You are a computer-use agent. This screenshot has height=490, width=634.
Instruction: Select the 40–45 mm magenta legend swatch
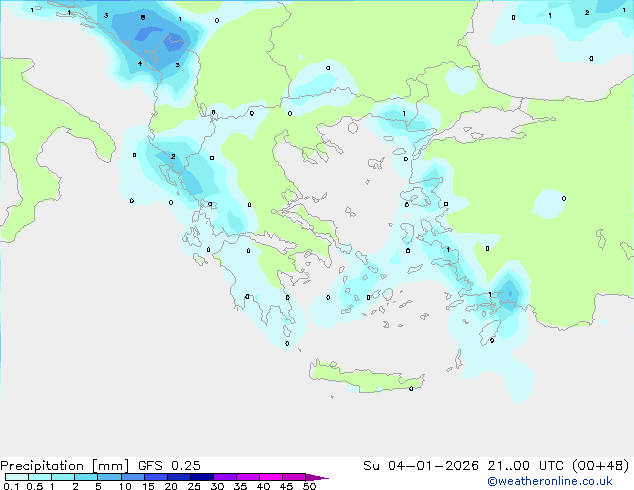coord(271,477)
